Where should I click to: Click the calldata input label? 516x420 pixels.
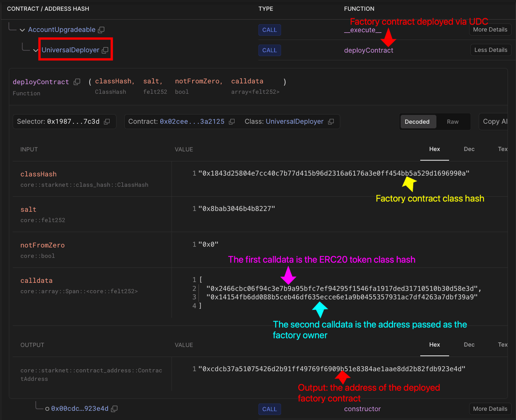(37, 281)
